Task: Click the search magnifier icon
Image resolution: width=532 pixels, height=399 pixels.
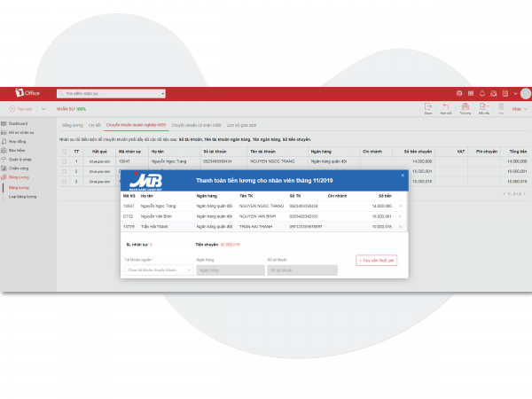Action: 61,93
